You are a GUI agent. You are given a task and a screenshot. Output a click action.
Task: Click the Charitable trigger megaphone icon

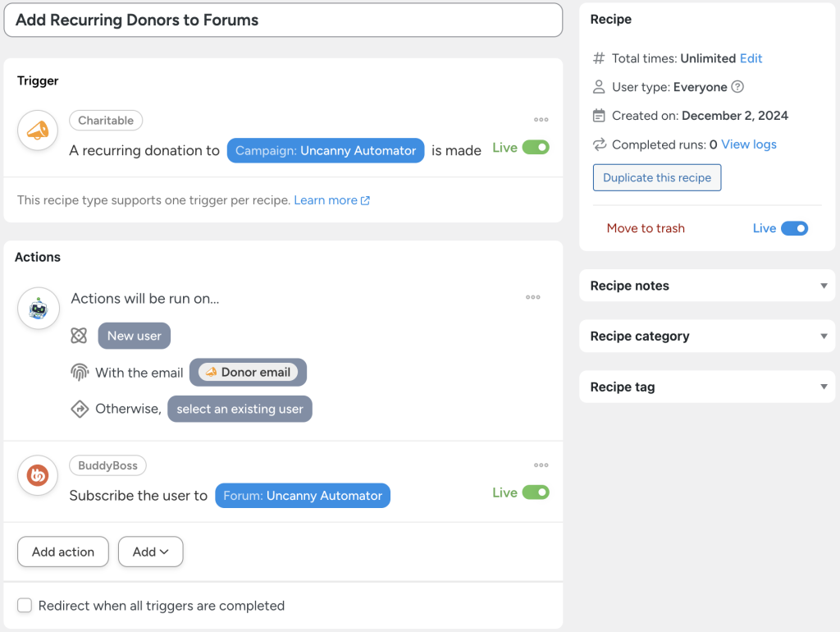38,130
